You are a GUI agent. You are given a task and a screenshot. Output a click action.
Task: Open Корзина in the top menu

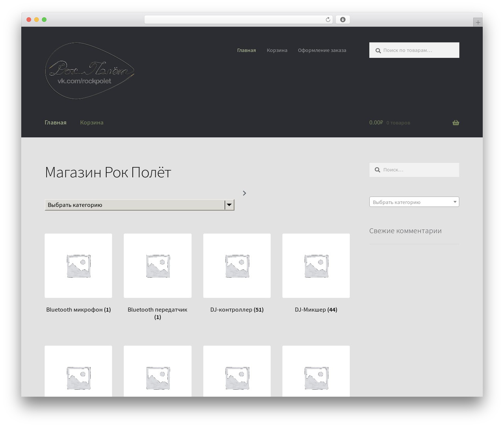277,50
